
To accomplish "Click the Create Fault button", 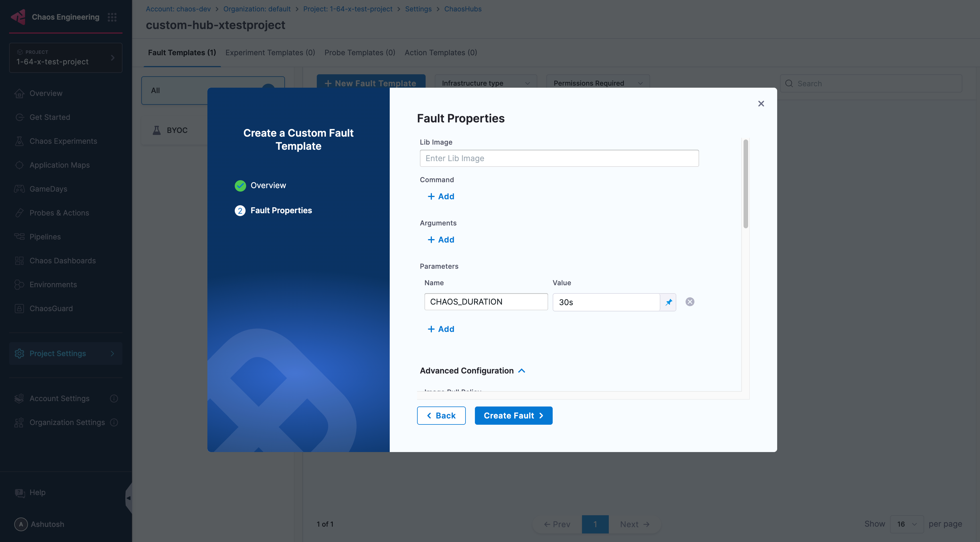I will point(514,415).
